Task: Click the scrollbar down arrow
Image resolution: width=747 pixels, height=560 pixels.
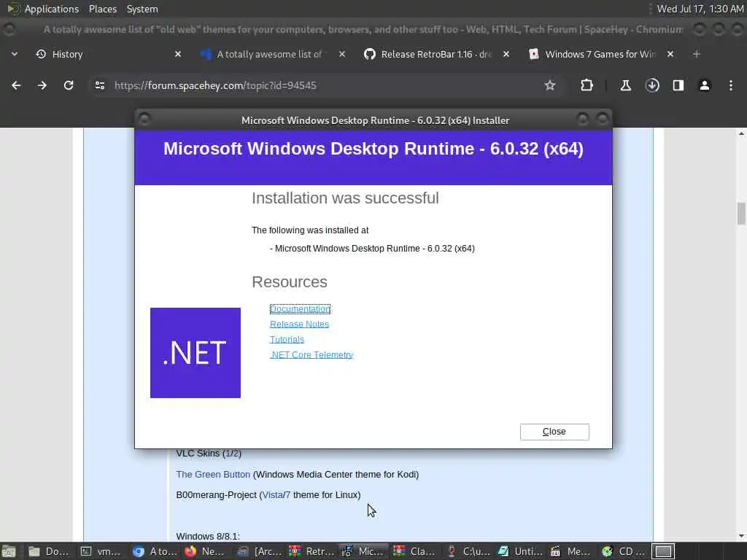Action: 741,536
